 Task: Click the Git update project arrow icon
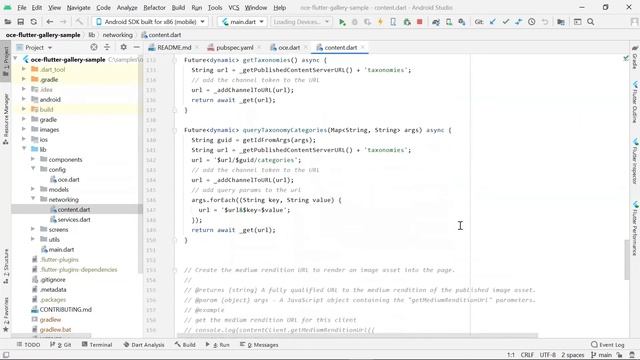point(493,22)
